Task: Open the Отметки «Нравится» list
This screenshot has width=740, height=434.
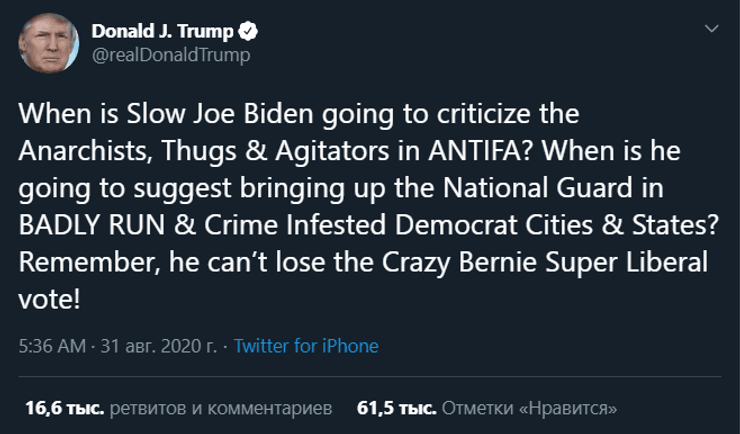Action: pyautogui.click(x=529, y=408)
